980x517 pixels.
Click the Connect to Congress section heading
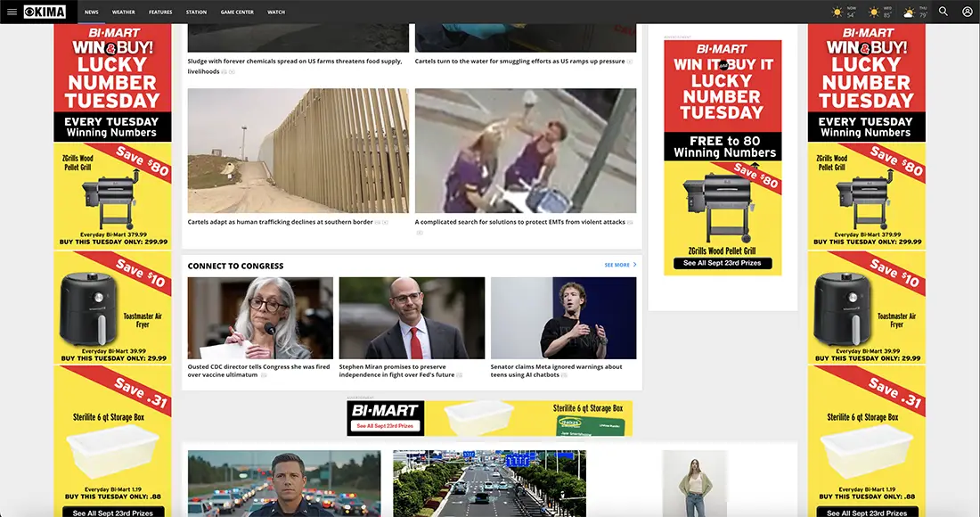click(235, 266)
